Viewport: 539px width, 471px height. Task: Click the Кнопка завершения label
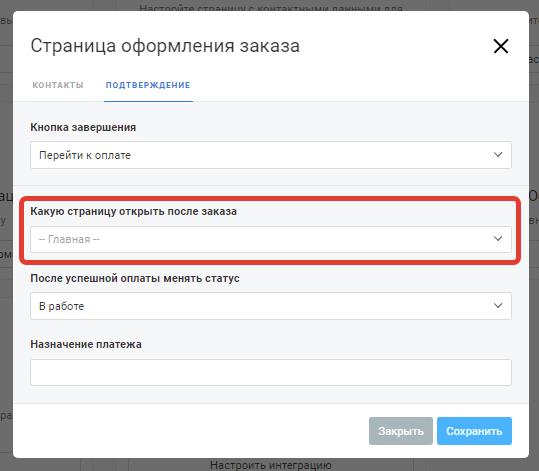83,127
